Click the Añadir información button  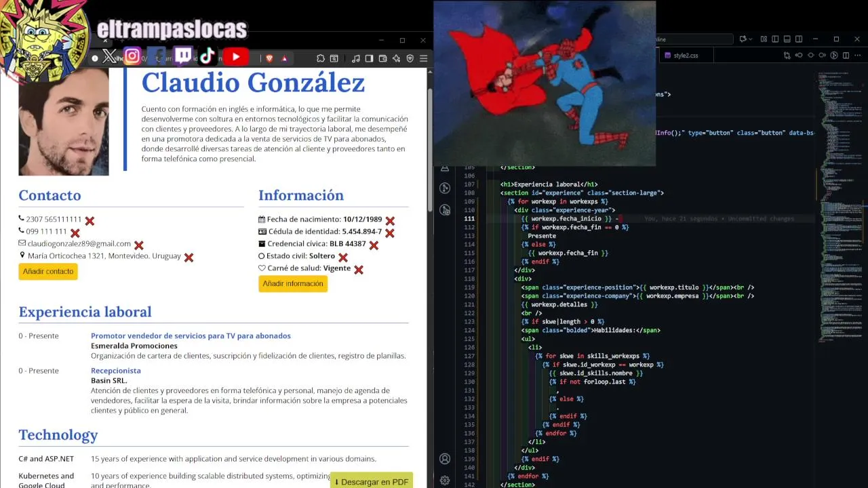(x=293, y=284)
